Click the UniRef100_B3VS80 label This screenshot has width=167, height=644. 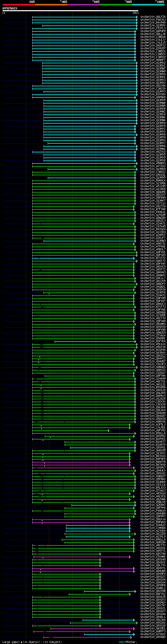(x=153, y=94)
